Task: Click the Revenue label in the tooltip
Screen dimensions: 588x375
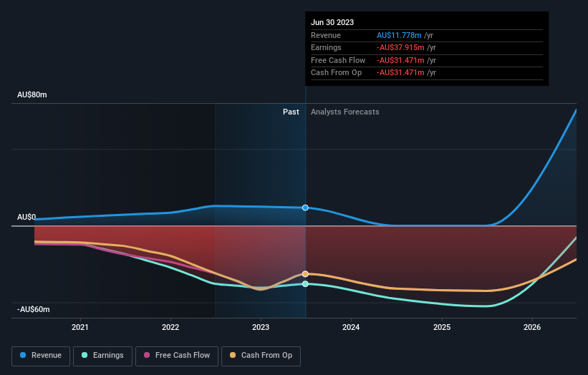Action: (326, 35)
